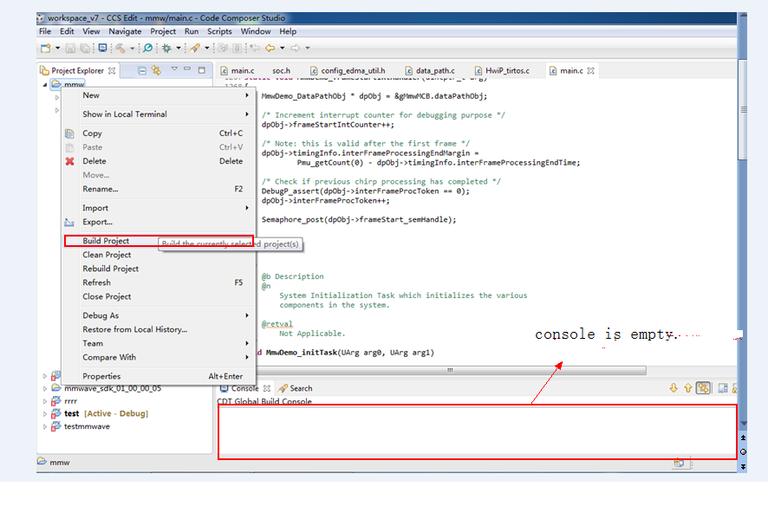Viewport: 768px width, 532px height.
Task: Click the hammer Build icon in toolbar
Action: (120, 48)
